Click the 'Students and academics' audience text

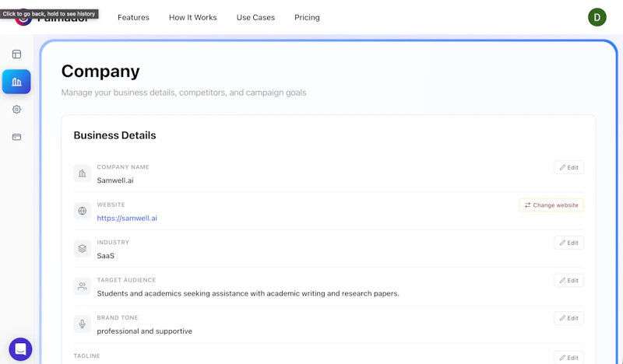tap(248, 293)
